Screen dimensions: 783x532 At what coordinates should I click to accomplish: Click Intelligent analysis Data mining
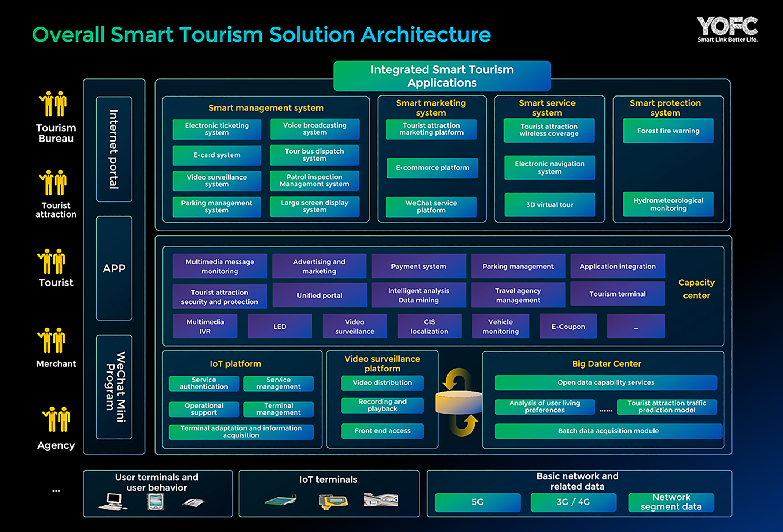tap(419, 295)
